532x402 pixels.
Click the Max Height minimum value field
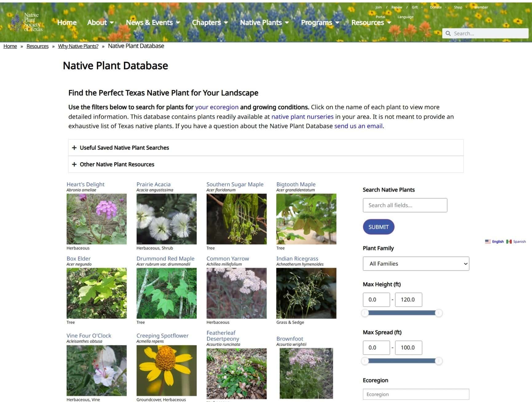coord(376,299)
